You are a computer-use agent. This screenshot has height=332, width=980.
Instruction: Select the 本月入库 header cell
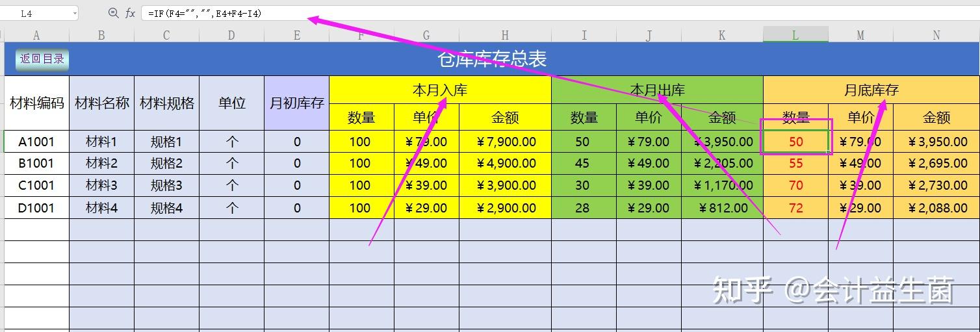440,90
